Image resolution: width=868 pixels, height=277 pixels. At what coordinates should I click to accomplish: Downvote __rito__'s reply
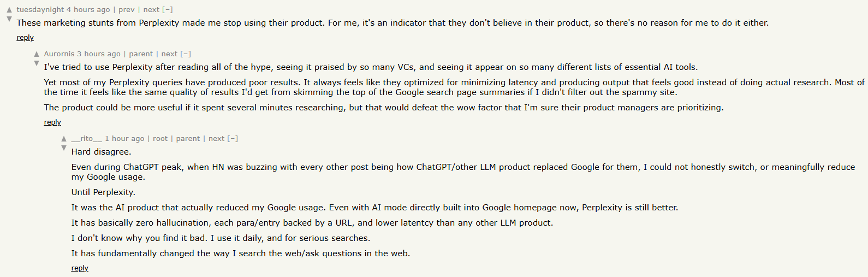click(x=63, y=148)
